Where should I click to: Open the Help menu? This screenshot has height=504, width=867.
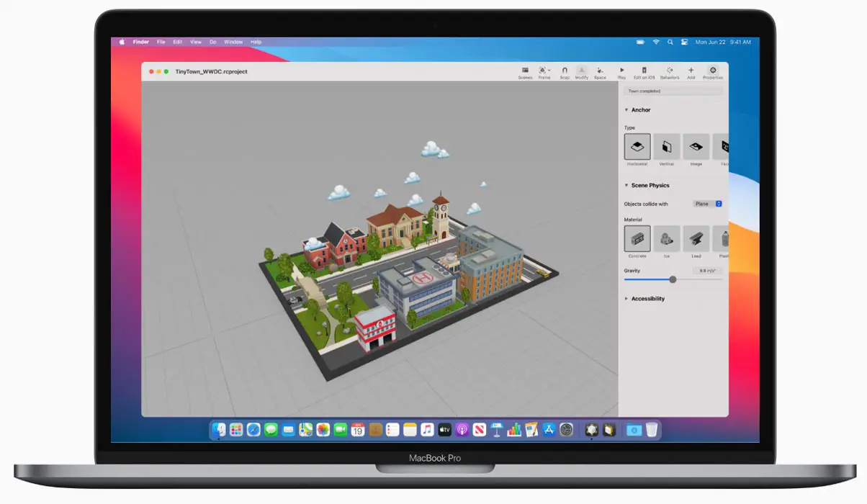point(256,42)
